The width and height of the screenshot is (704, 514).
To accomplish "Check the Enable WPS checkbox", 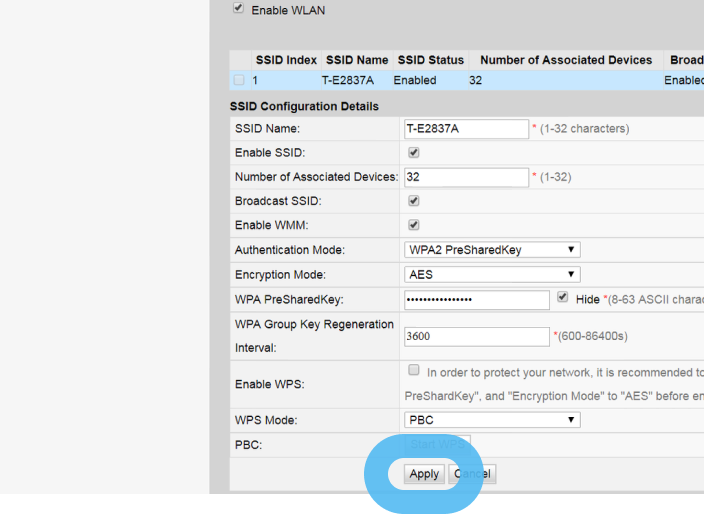I will pyautogui.click(x=414, y=370).
